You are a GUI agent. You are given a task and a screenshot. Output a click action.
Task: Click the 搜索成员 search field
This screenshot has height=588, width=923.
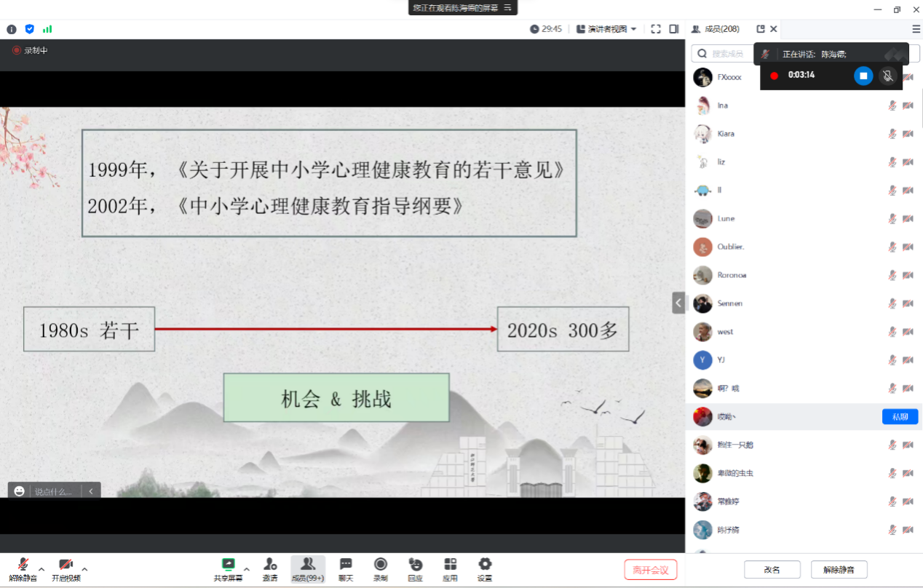728,54
